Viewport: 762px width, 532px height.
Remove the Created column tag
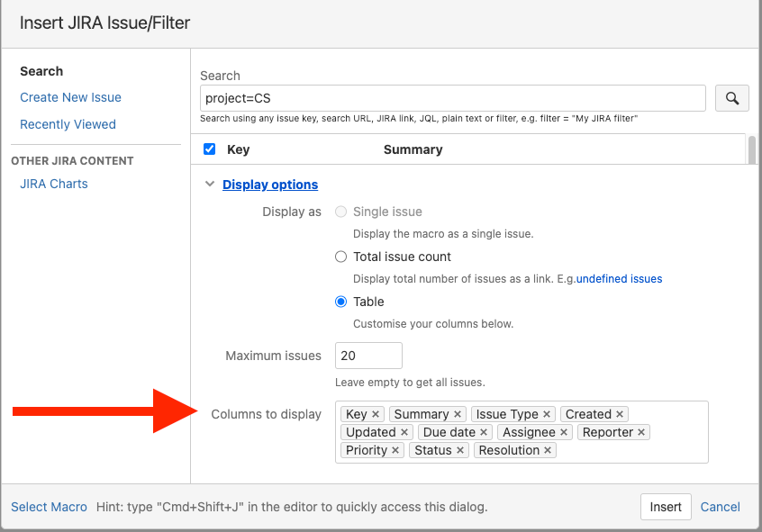point(620,414)
